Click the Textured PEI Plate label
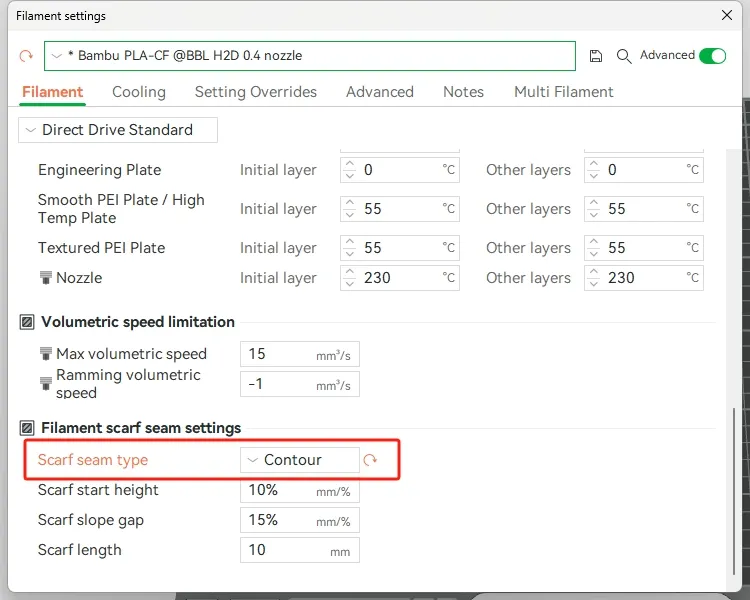The height and width of the screenshot is (600, 750). click(101, 248)
